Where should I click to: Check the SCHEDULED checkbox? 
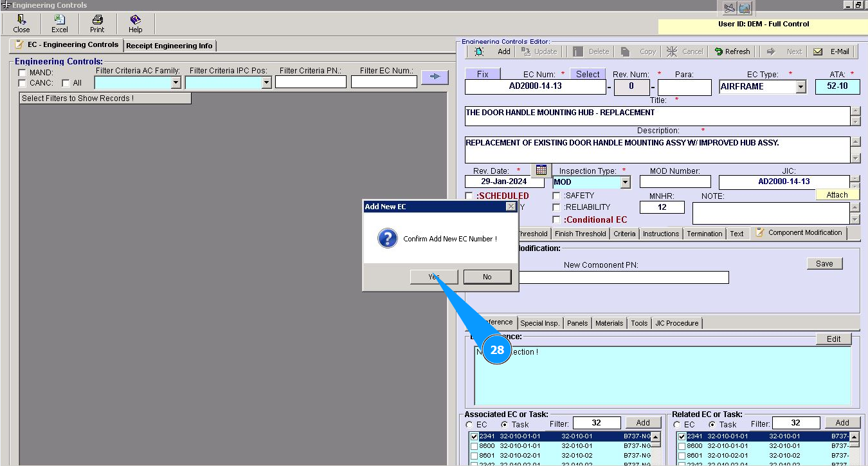tap(469, 196)
